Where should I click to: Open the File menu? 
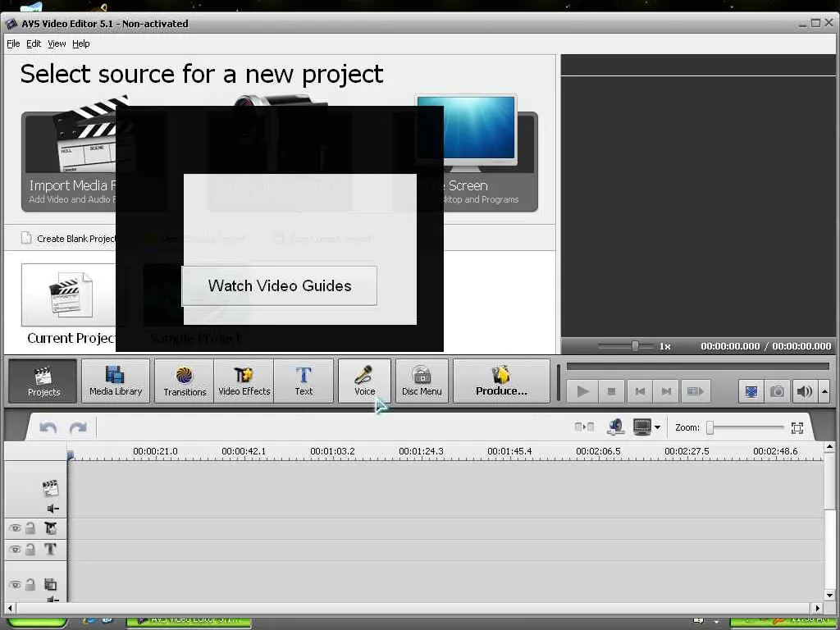[13, 44]
